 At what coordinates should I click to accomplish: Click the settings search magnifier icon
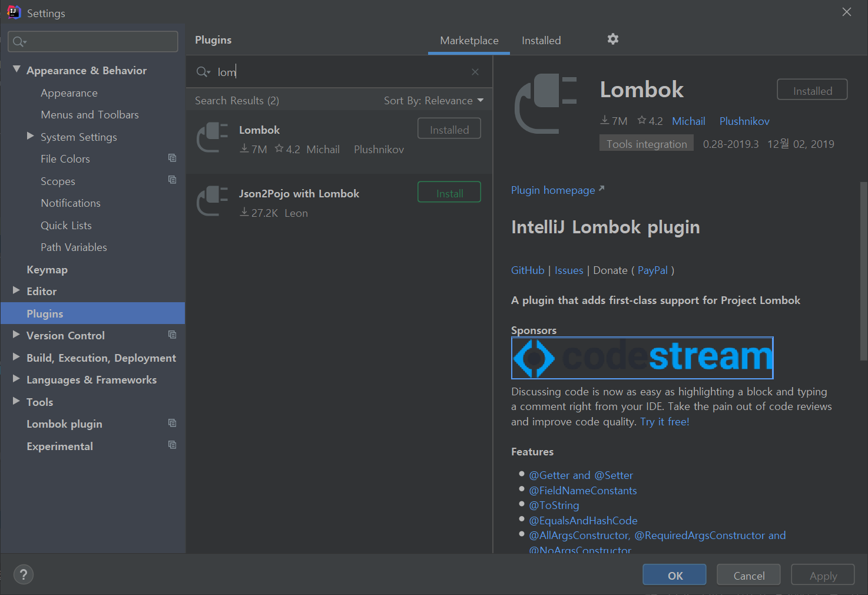pyautogui.click(x=20, y=42)
